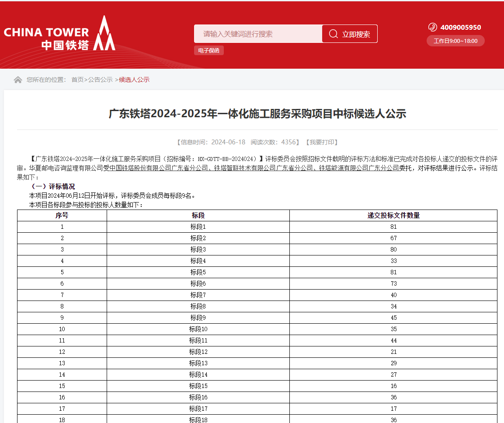Viewport: 504px width, 423px height.
Task: Click the 标段 column header
Action: click(198, 215)
